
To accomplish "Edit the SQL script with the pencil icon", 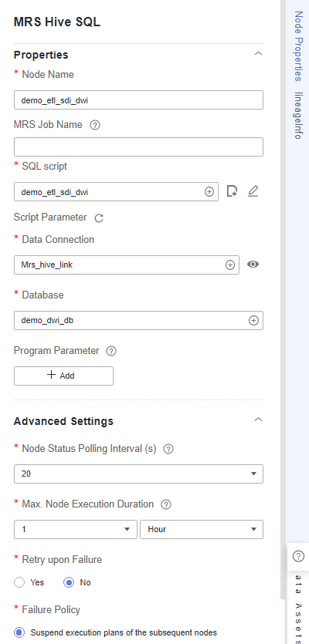I will click(253, 191).
